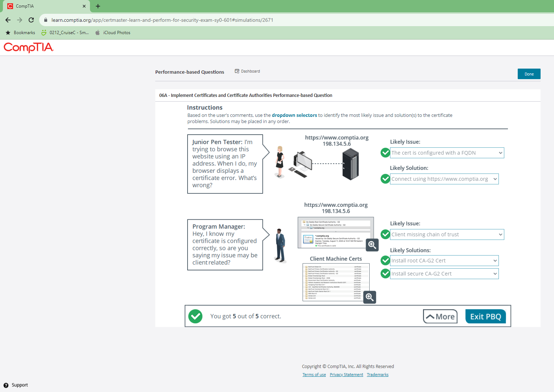Click the Support help icon
The image size is (554, 392).
pos(6,385)
